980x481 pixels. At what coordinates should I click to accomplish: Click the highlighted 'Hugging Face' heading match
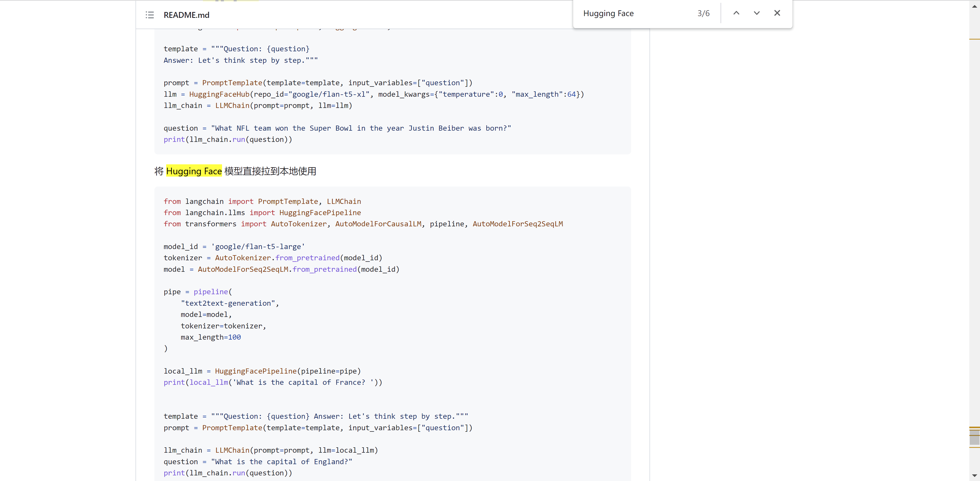point(194,171)
